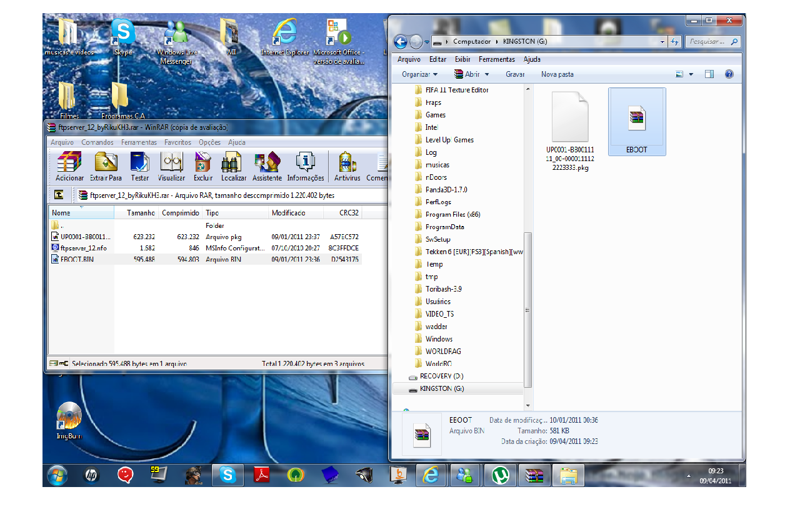
Task: Open the Assistente wizard icon
Action: (267, 167)
